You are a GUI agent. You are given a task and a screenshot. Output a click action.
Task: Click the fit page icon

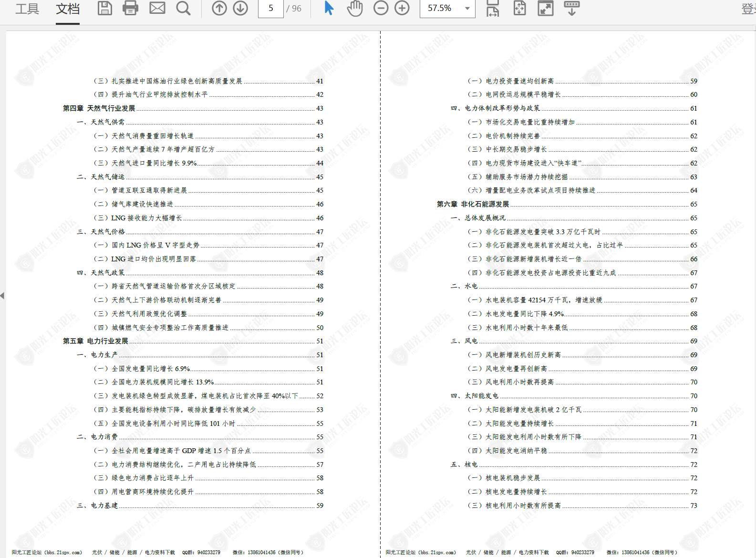pyautogui.click(x=519, y=8)
